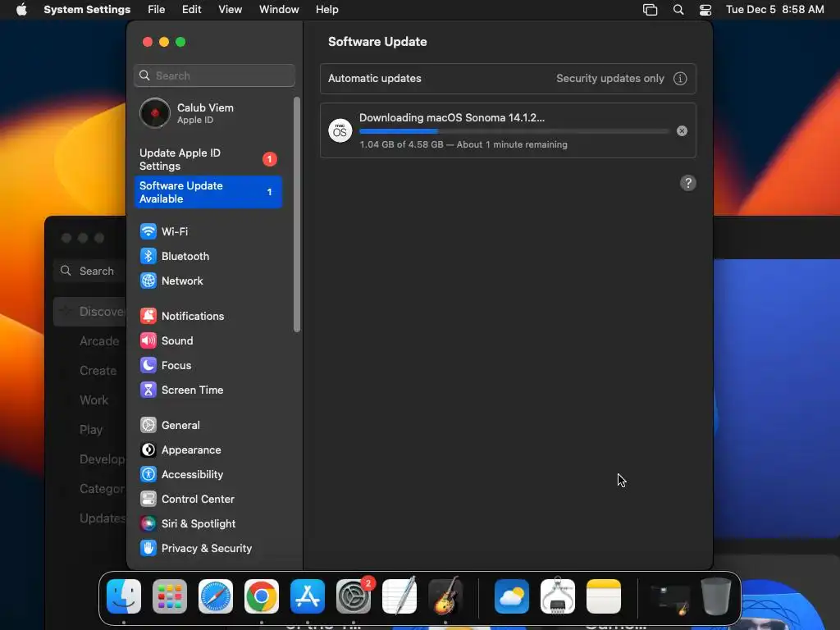The height and width of the screenshot is (630, 840).
Task: Cancel the macOS Sonoma download
Action: click(682, 130)
